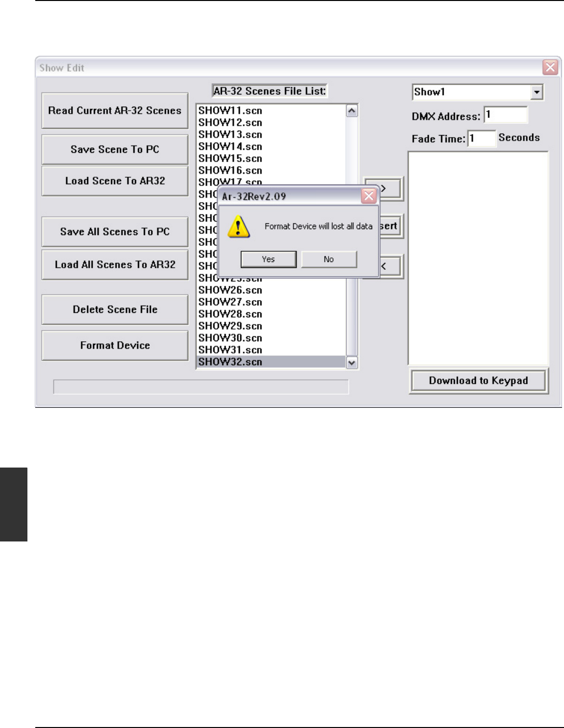This screenshot has width=564, height=728.
Task: Click the progress bar at bottom
Action: pyautogui.click(x=201, y=387)
